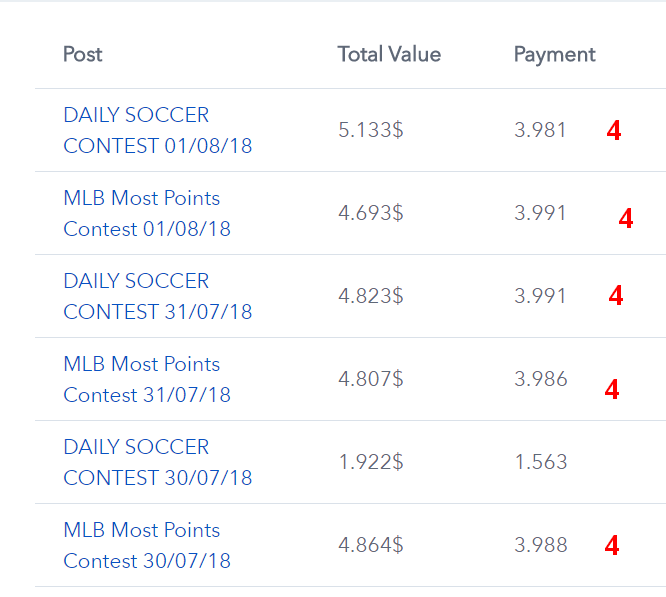The image size is (666, 597).
Task: Click the Payment column header
Action: [x=555, y=55]
